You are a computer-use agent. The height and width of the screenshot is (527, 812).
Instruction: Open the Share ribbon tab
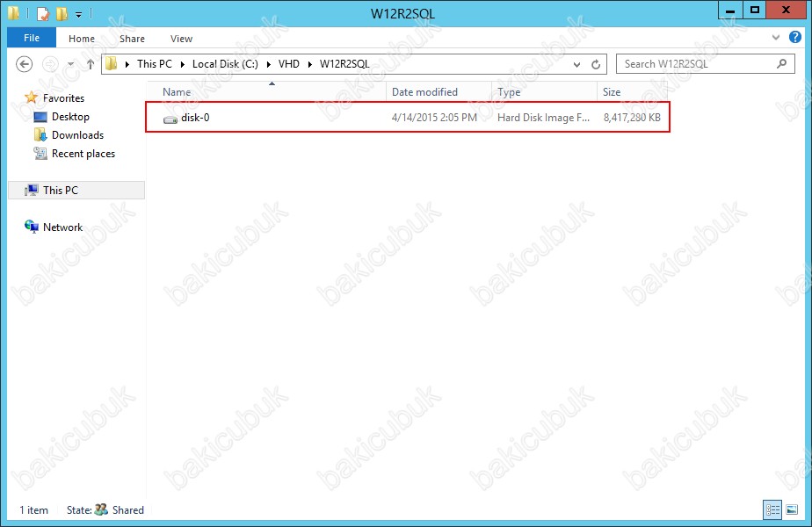(x=132, y=39)
